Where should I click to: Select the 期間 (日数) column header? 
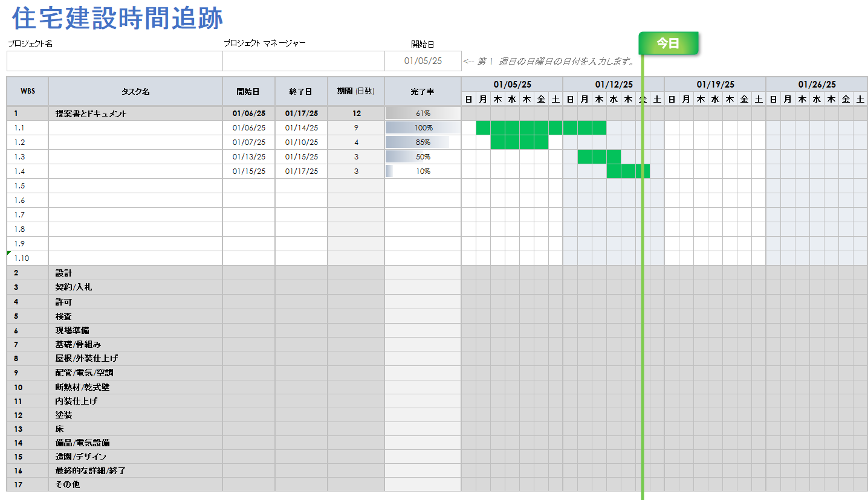(x=356, y=92)
